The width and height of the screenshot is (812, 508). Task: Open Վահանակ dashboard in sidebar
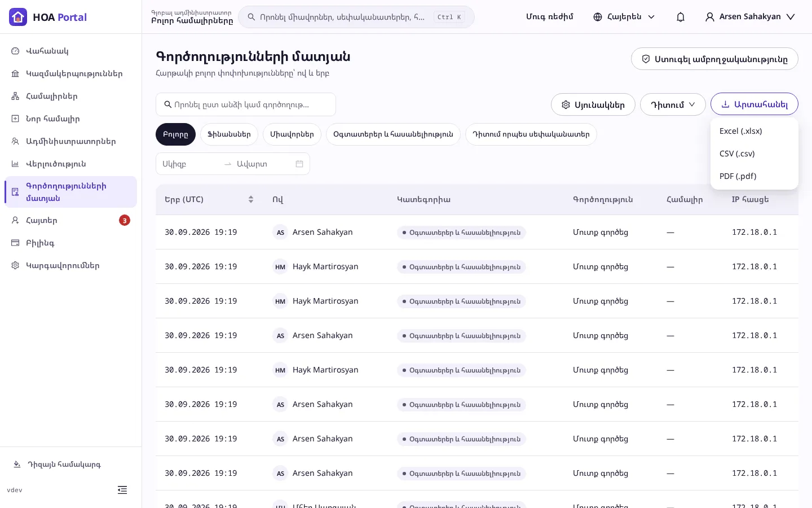(x=70, y=51)
